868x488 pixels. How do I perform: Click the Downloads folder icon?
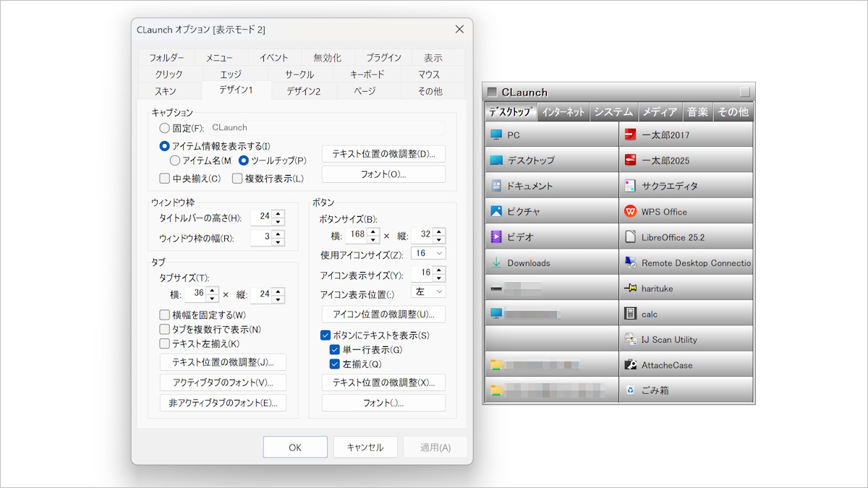[x=496, y=263]
